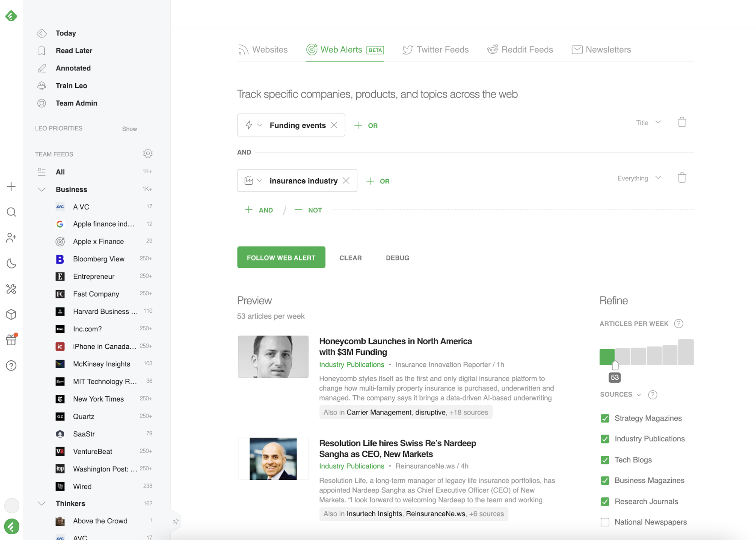The width and height of the screenshot is (756, 540).
Task: Click the cube icon in left rail
Action: tap(11, 314)
